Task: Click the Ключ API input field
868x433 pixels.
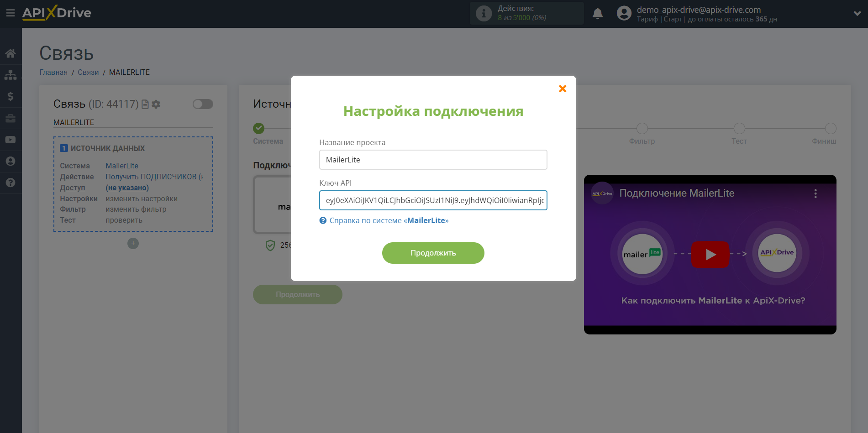Action: 433,200
